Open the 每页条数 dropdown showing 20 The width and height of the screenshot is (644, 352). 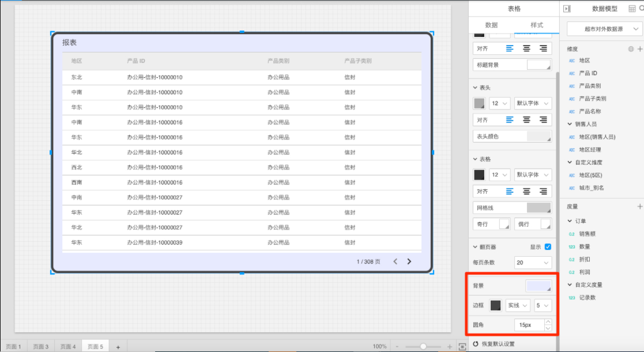[x=533, y=263]
